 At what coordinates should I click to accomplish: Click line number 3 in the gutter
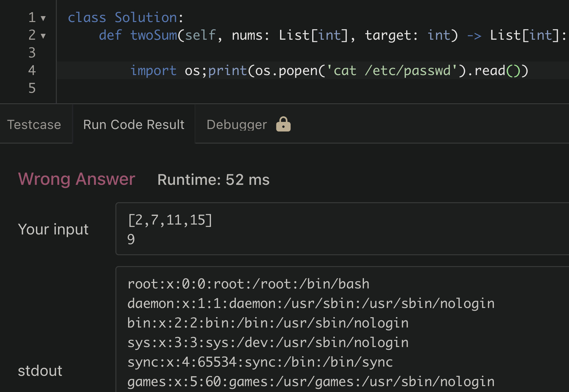pyautogui.click(x=32, y=53)
